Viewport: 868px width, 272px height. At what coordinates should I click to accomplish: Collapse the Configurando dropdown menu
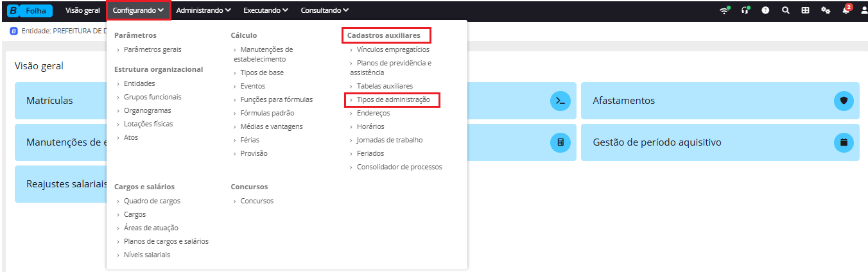pyautogui.click(x=138, y=10)
